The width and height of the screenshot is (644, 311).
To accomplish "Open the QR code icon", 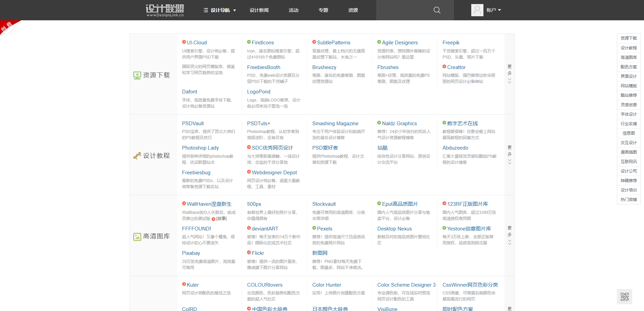I will (x=624, y=297).
